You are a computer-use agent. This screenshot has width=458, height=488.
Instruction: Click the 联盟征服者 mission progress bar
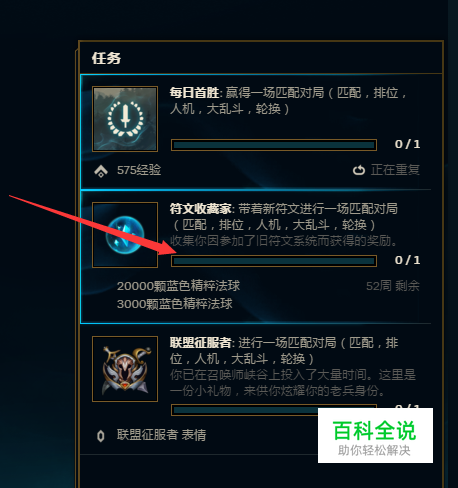(244, 410)
